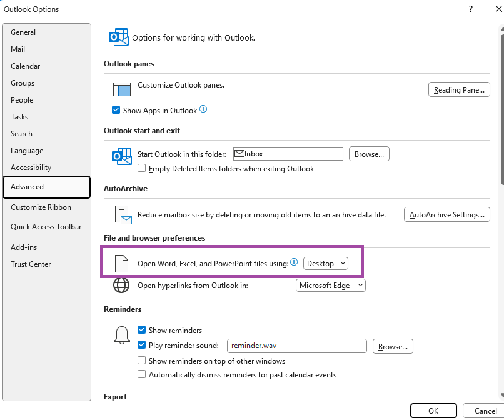Viewport: 504px width, 420px height.
Task: Uncheck Show reminders
Action: pyautogui.click(x=141, y=330)
